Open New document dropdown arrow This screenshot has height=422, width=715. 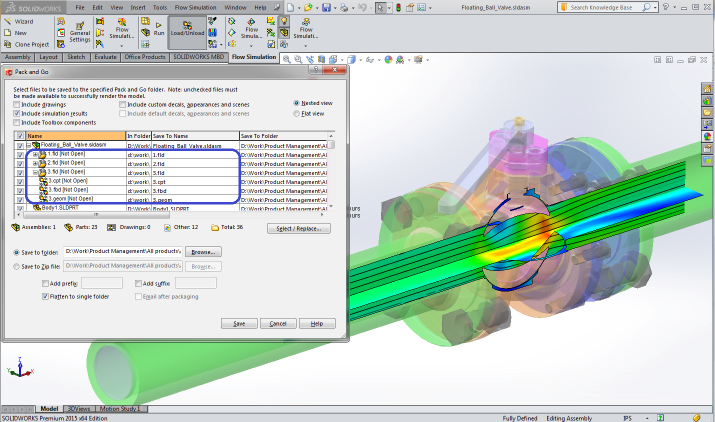(x=299, y=8)
